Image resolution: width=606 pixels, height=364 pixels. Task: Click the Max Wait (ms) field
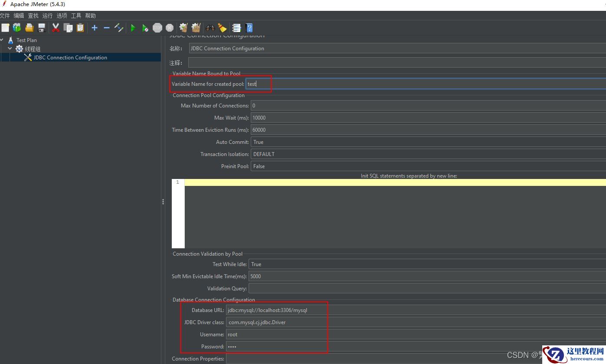[428, 118]
